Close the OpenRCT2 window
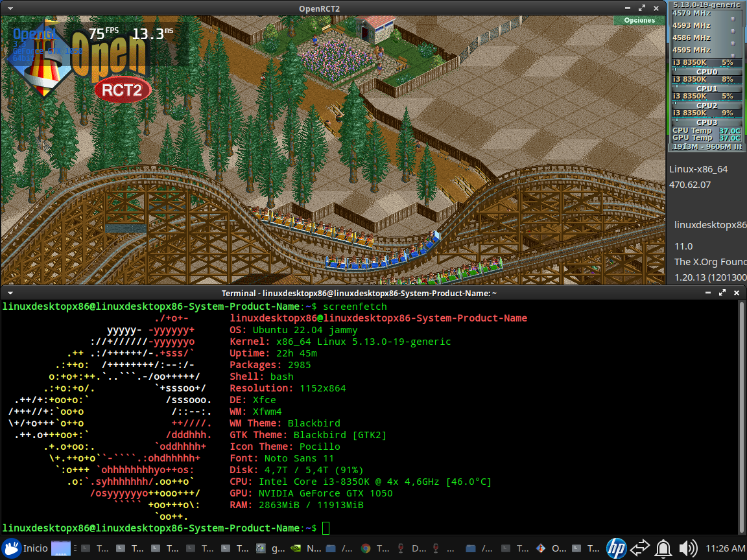Image resolution: width=747 pixels, height=560 pixels. (x=656, y=8)
